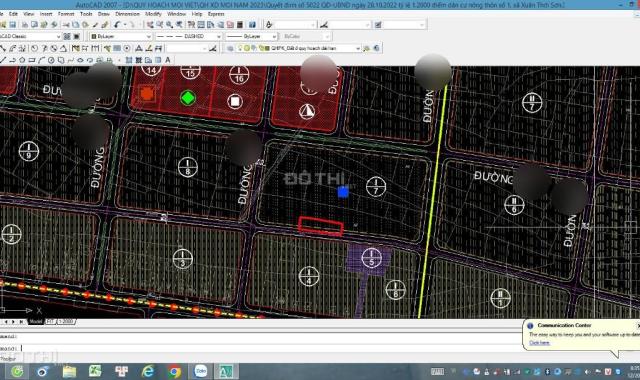Toggle the layer on/off lightbulb icon
The width and height of the screenshot is (640, 380).
[241, 48]
